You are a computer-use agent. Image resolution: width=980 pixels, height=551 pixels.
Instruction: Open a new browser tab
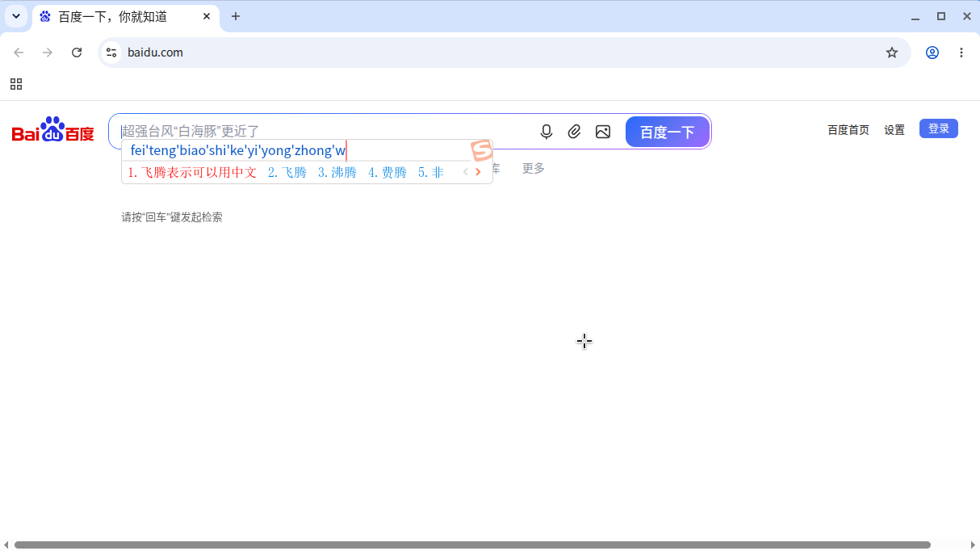pyautogui.click(x=236, y=16)
